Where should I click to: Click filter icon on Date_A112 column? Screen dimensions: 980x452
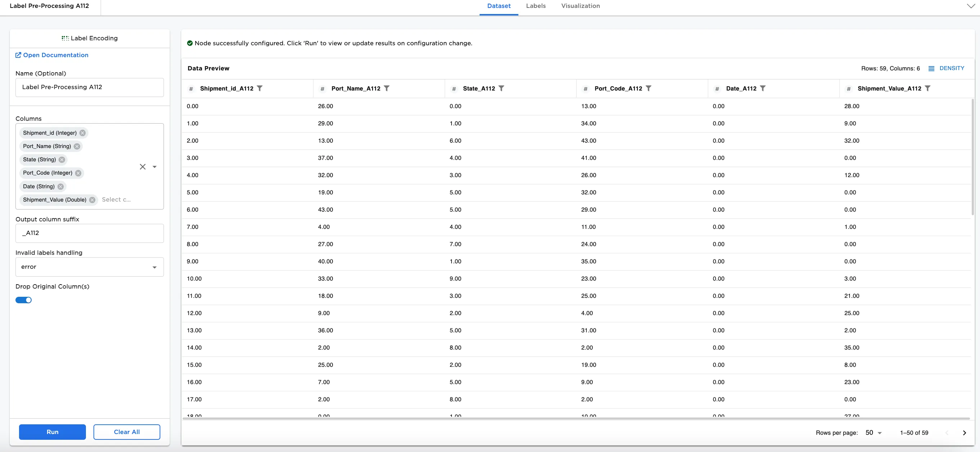[763, 88]
